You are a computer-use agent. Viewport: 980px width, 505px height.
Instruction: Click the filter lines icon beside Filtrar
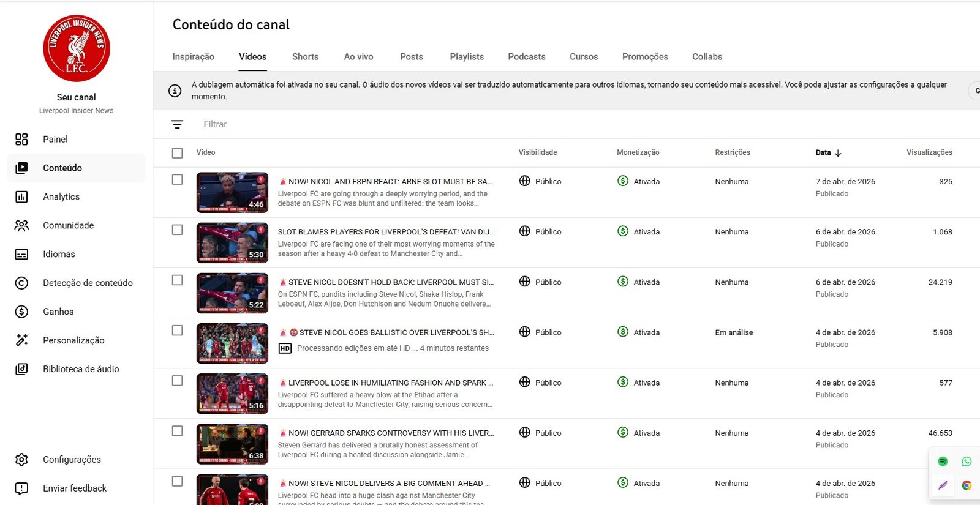177,124
